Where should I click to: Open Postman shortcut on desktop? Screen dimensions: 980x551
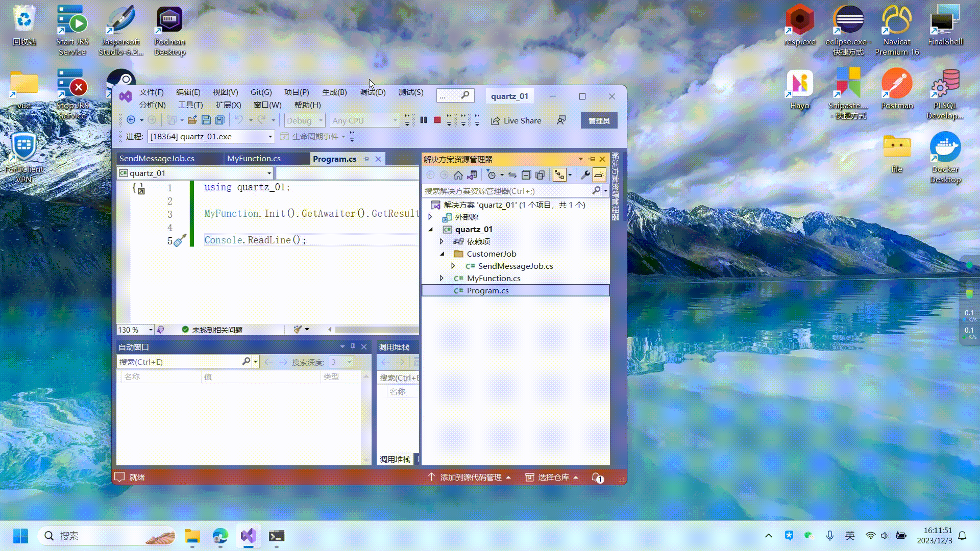897,89
